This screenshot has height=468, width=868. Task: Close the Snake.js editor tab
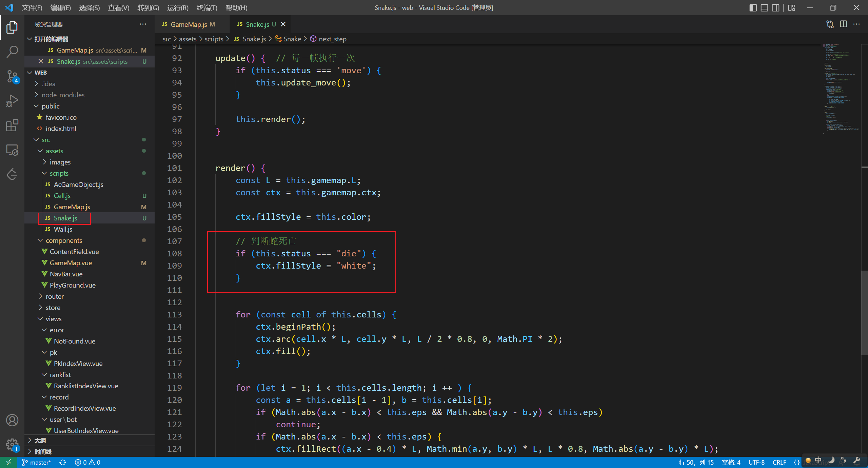click(x=283, y=24)
